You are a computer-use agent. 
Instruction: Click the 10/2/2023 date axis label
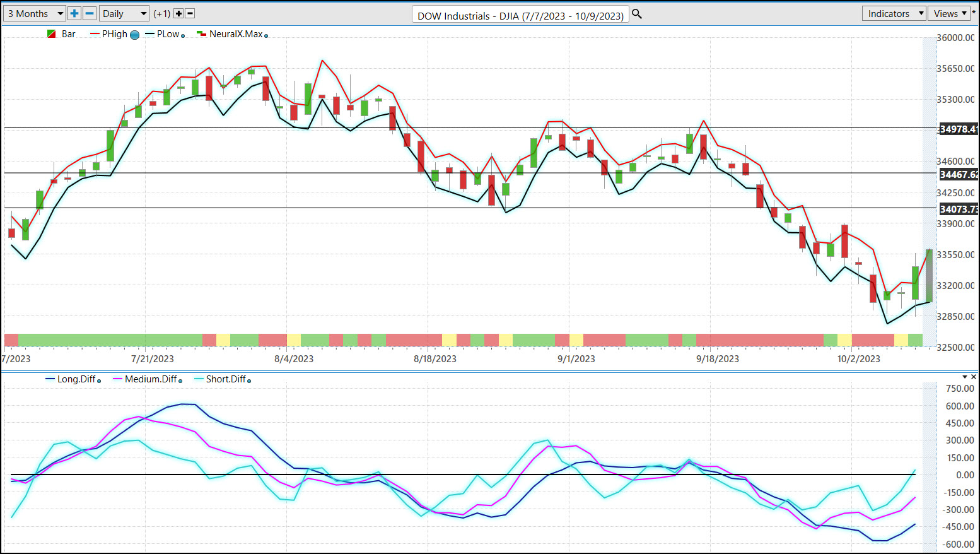coord(859,359)
